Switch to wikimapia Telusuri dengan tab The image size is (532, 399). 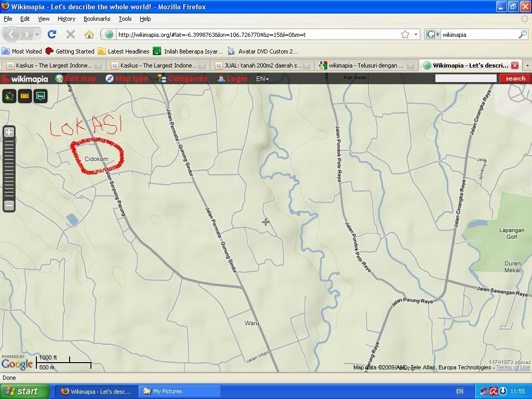(x=366, y=65)
